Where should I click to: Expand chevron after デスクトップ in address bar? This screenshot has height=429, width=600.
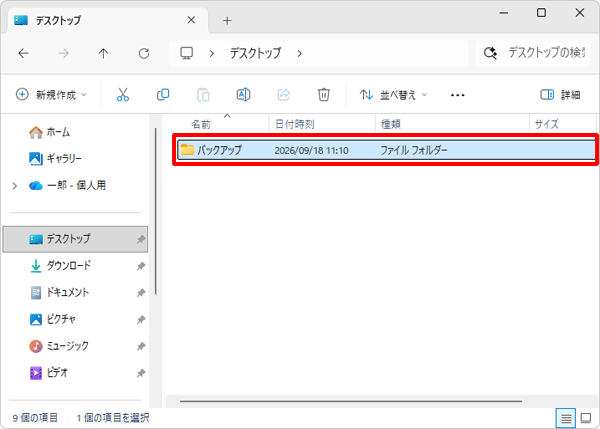pyautogui.click(x=300, y=54)
